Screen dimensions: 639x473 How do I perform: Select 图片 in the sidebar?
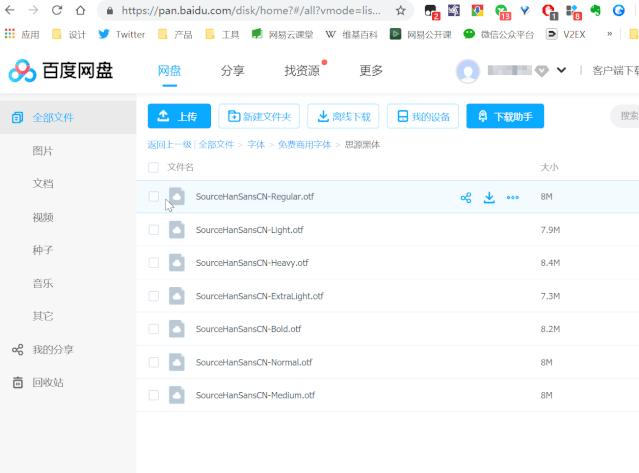[x=43, y=151]
